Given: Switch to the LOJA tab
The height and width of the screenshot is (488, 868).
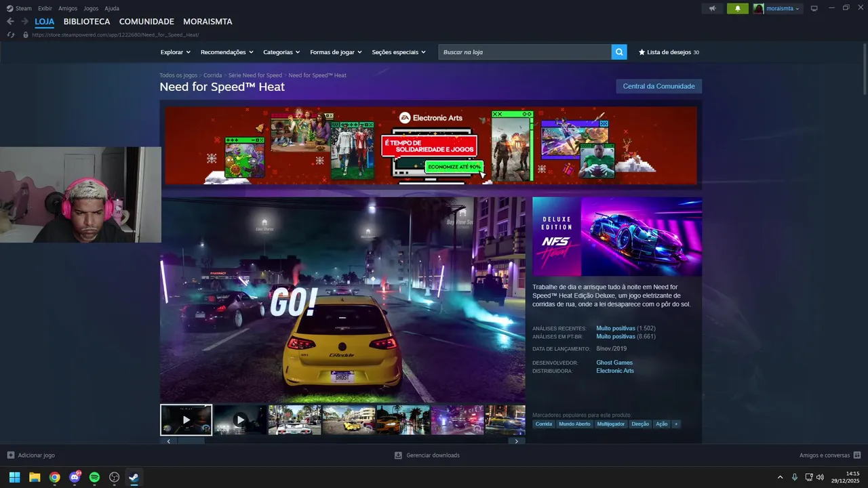Looking at the screenshot, I should click(45, 22).
